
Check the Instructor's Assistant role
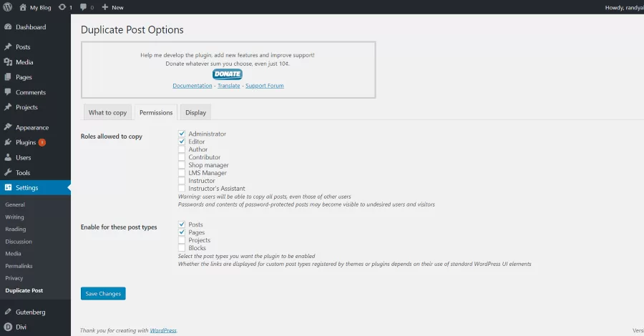coord(182,188)
